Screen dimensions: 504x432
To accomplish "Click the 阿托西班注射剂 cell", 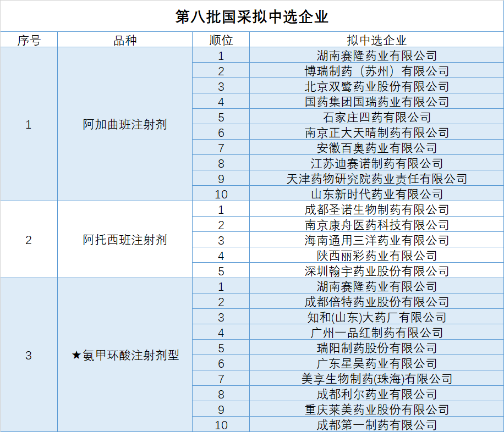I will point(125,240).
